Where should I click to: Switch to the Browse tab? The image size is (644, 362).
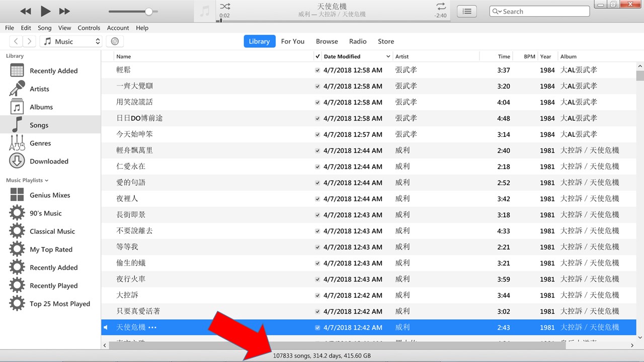[x=327, y=41]
